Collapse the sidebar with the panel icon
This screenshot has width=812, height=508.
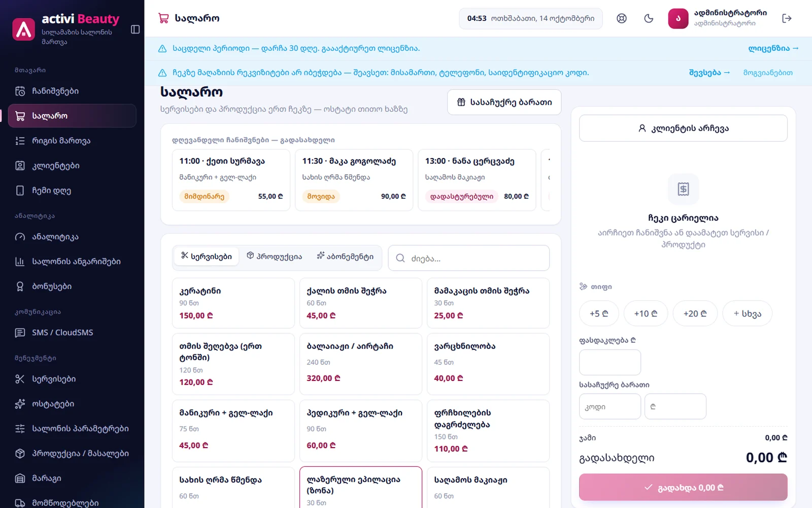coord(135,29)
